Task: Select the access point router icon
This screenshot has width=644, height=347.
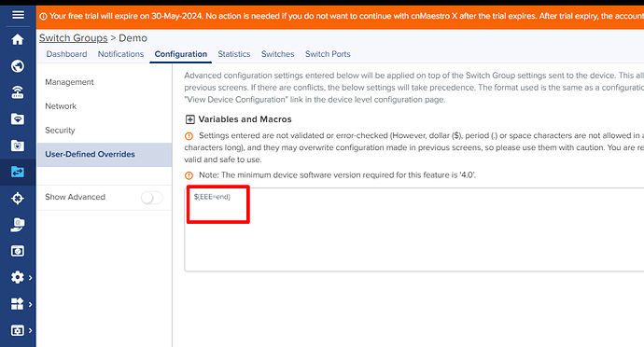Action: point(18,92)
